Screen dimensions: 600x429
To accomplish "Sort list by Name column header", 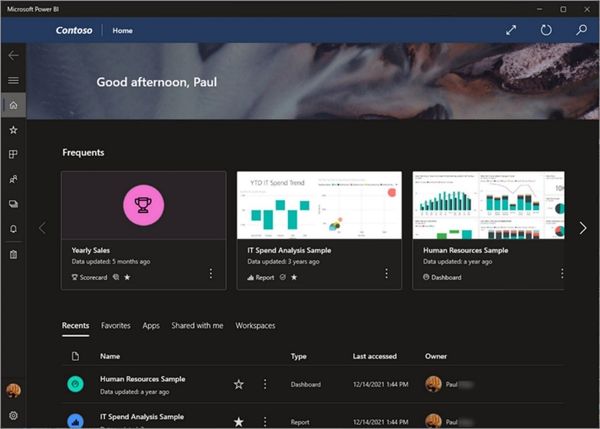I will 110,356.
